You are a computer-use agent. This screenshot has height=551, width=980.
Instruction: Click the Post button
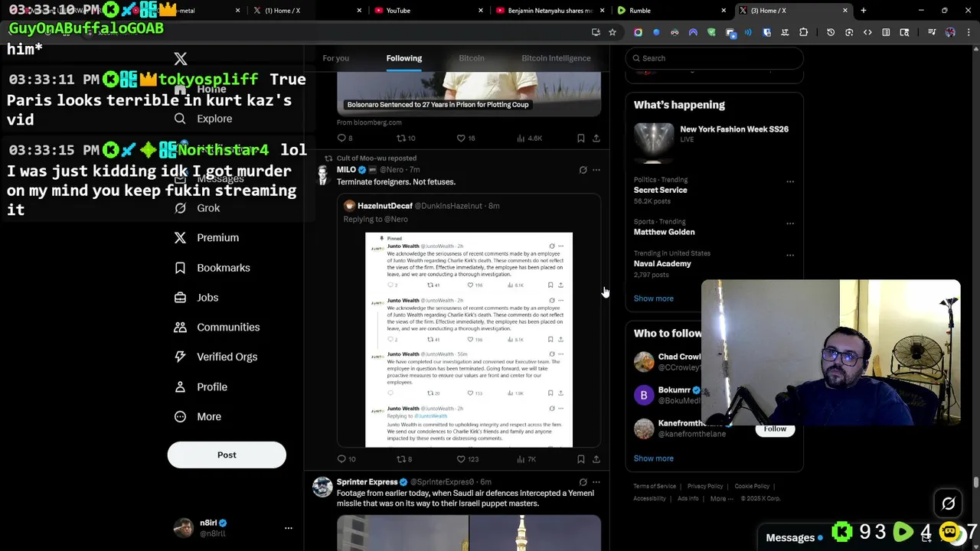click(x=227, y=455)
